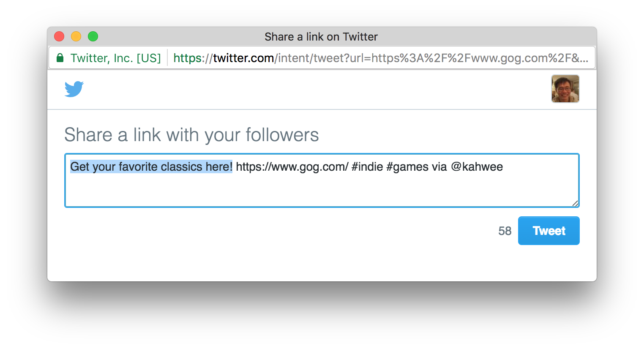This screenshot has height=349, width=644.
Task: Click the Twitter bird logo
Action: tap(74, 89)
